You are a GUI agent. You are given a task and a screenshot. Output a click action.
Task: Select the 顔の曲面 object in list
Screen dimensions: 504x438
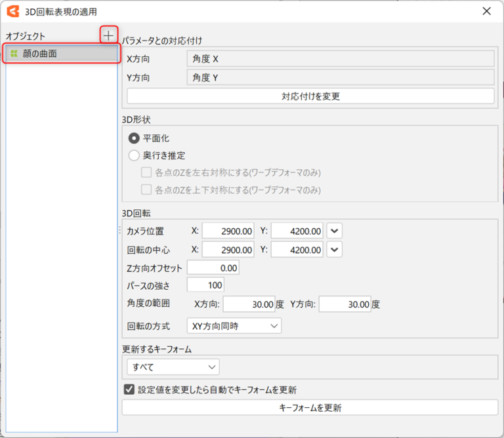(62, 53)
